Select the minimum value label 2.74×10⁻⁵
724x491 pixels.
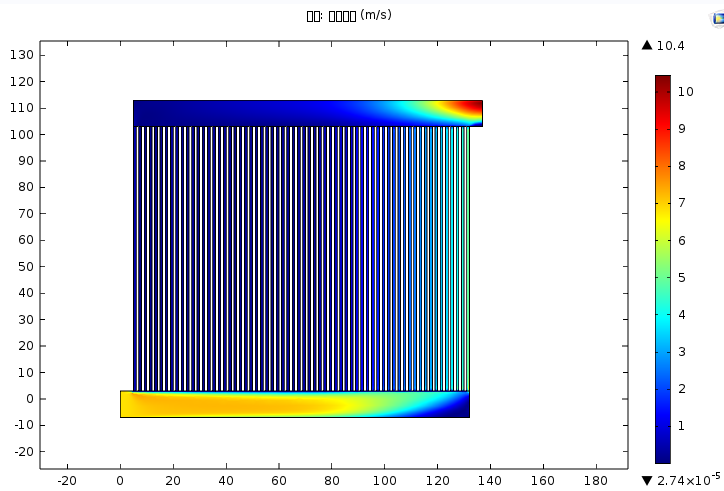click(688, 480)
